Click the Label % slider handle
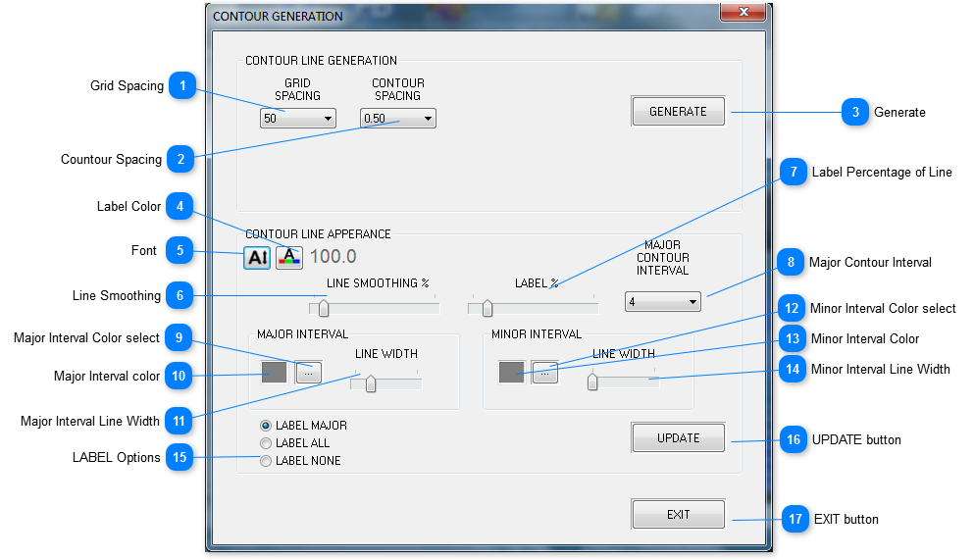Viewport: 974px width, 560px height. (x=487, y=308)
